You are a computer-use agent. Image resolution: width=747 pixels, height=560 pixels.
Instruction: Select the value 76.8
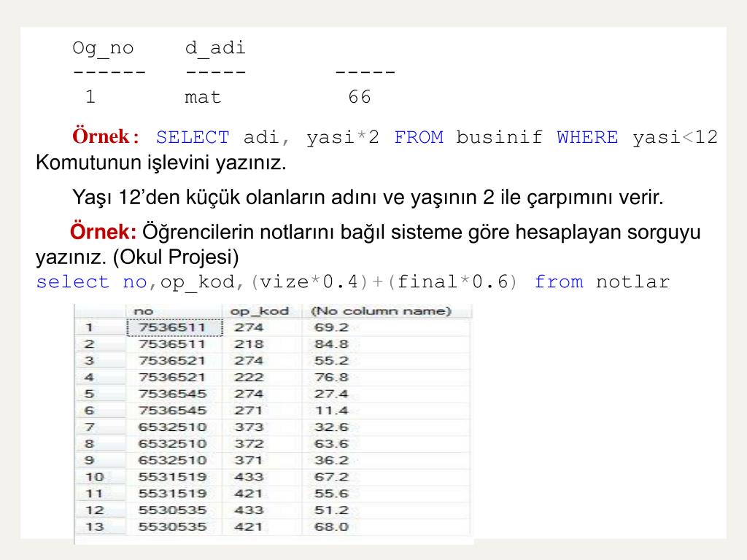click(332, 378)
